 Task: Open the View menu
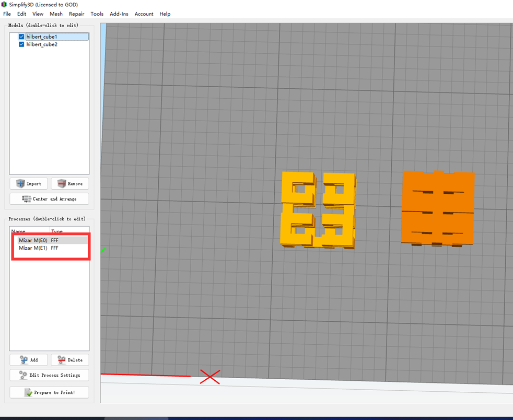[38, 14]
